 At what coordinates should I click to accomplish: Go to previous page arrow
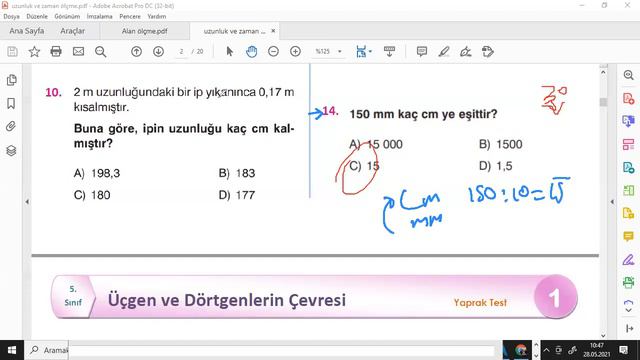(136, 51)
